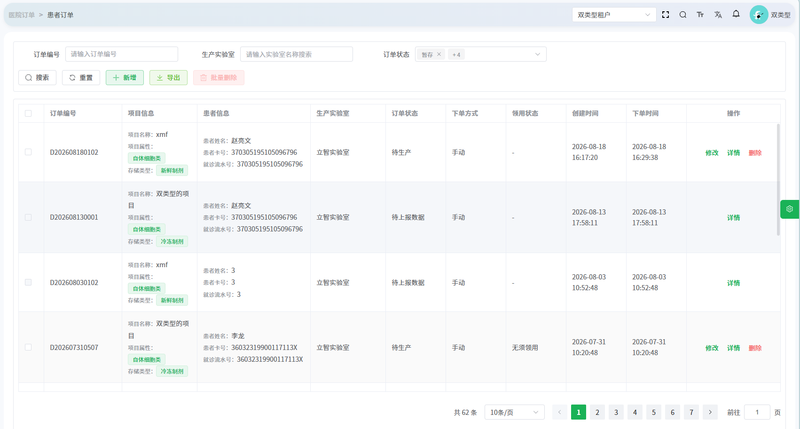
Task: Toggle fullscreen mode icon in header
Action: point(665,15)
